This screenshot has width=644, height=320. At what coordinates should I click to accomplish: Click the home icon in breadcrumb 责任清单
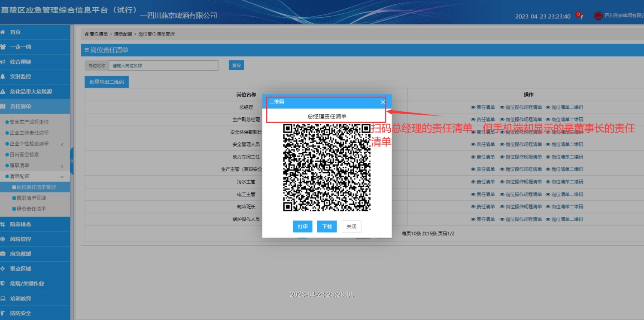click(86, 34)
